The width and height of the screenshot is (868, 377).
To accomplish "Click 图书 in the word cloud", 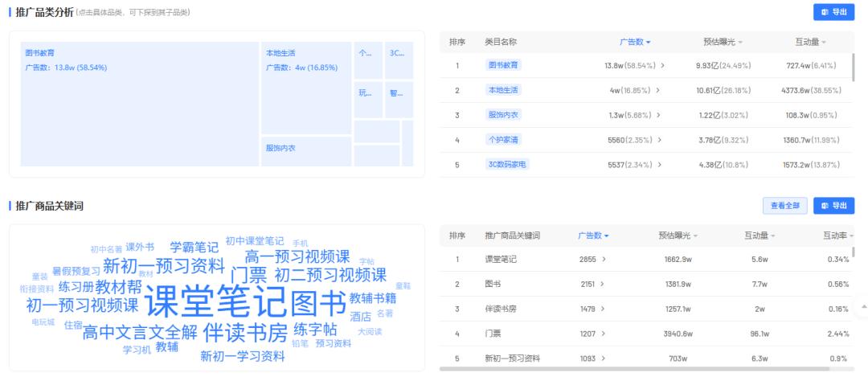I will pyautogui.click(x=318, y=302).
